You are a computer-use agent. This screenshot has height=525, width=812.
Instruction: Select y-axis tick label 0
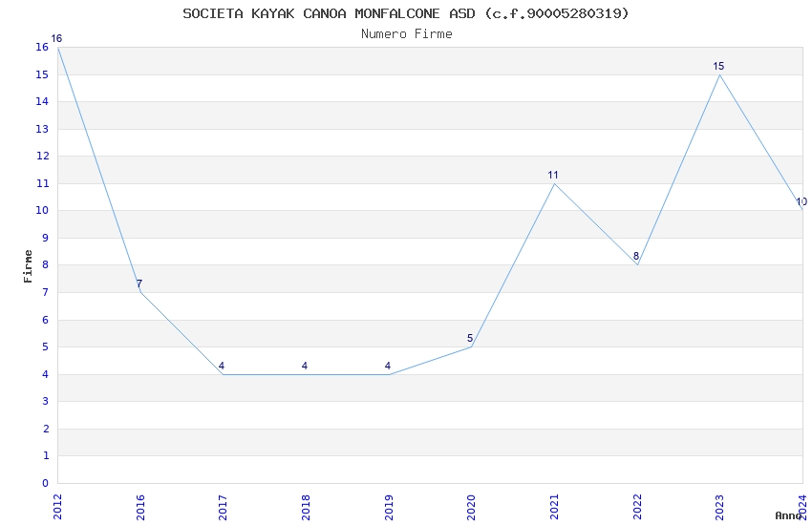coord(46,483)
